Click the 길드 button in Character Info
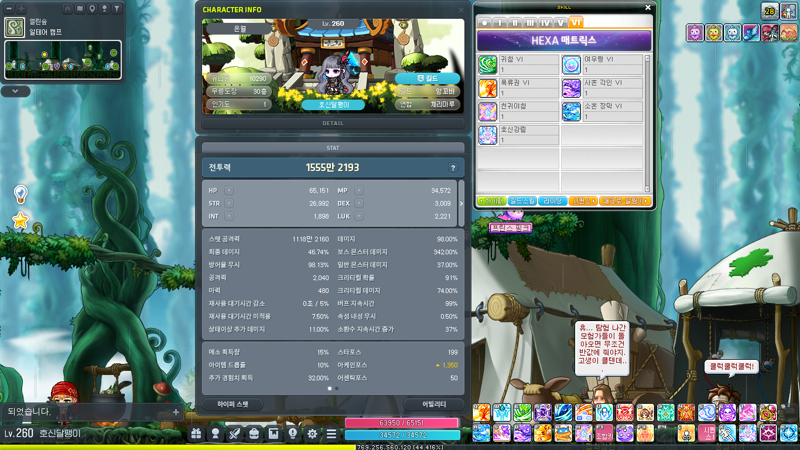Image resolution: width=800 pixels, height=450 pixels. click(x=428, y=79)
